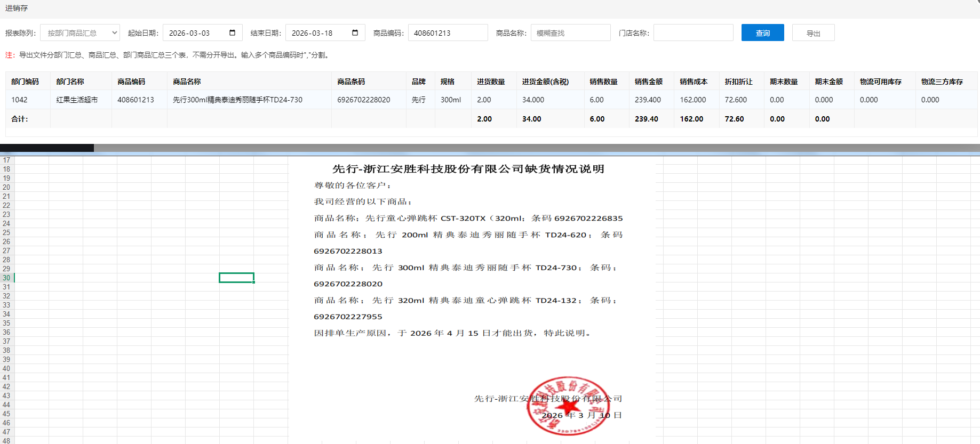Focus the 商品编码 field containing 408601213
Image resolution: width=980 pixels, height=444 pixels.
(447, 33)
